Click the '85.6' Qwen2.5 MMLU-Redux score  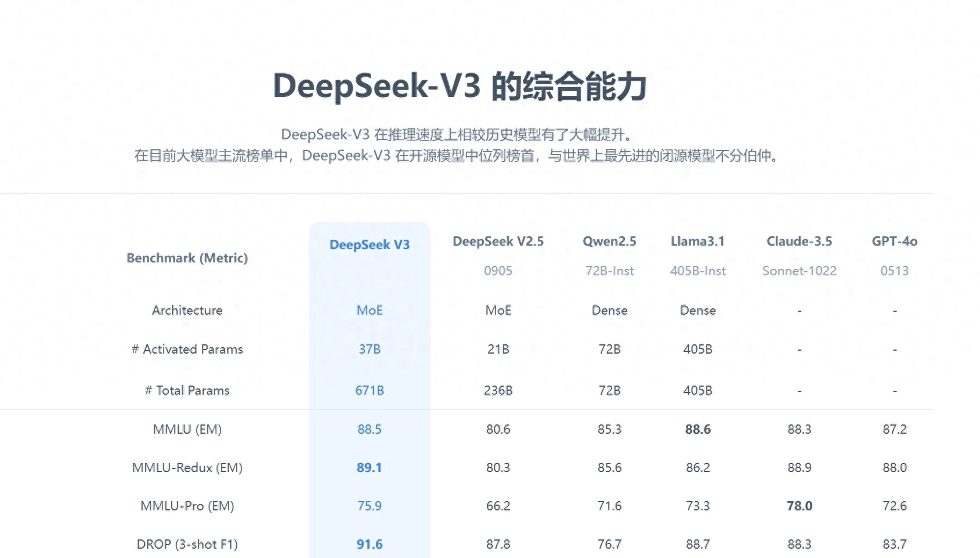(x=609, y=467)
